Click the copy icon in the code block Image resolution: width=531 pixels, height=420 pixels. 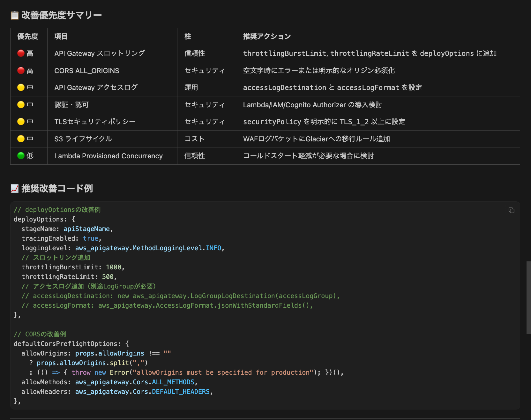(x=512, y=210)
